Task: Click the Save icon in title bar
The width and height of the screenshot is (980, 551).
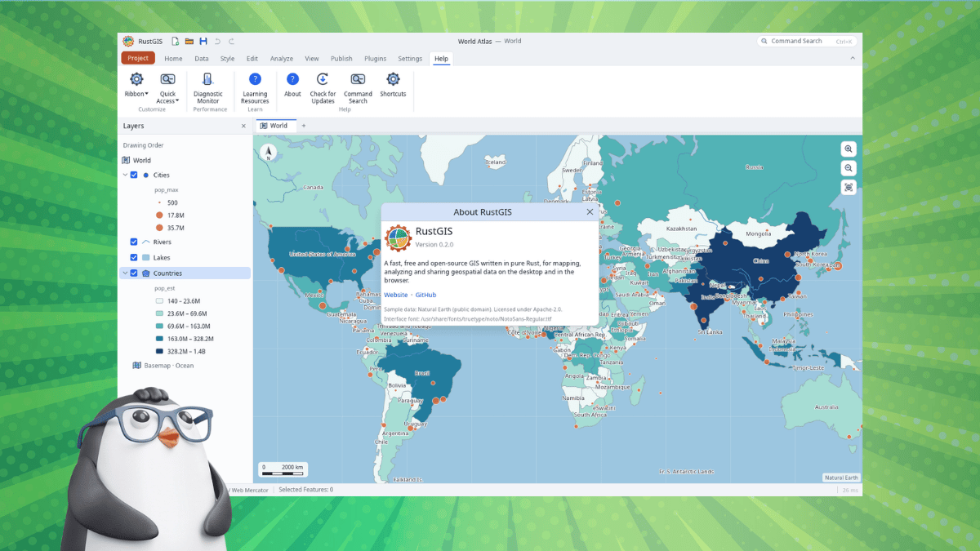Action: point(203,41)
